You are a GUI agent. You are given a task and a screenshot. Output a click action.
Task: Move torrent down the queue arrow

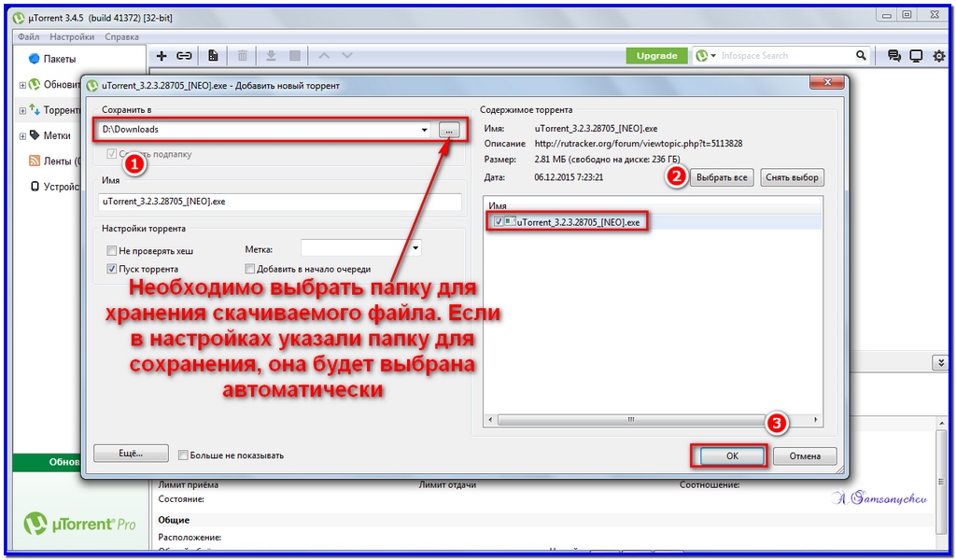[x=347, y=55]
